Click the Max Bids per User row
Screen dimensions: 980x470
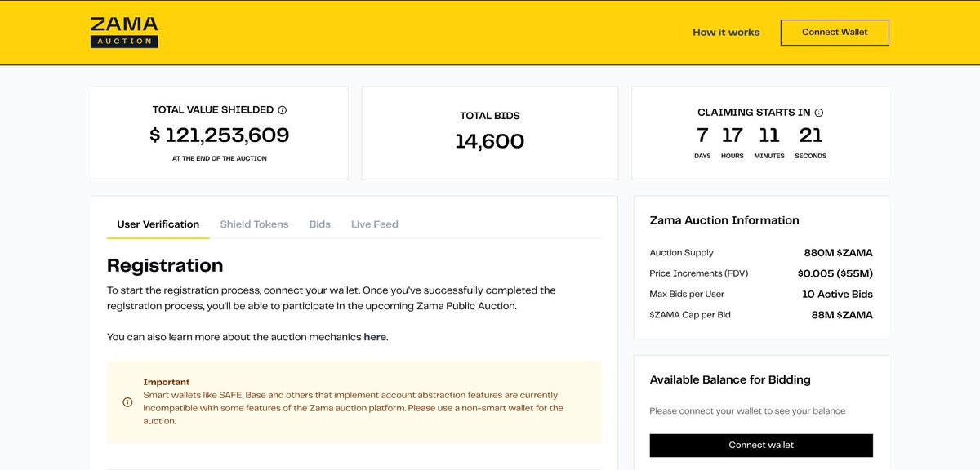pos(760,295)
